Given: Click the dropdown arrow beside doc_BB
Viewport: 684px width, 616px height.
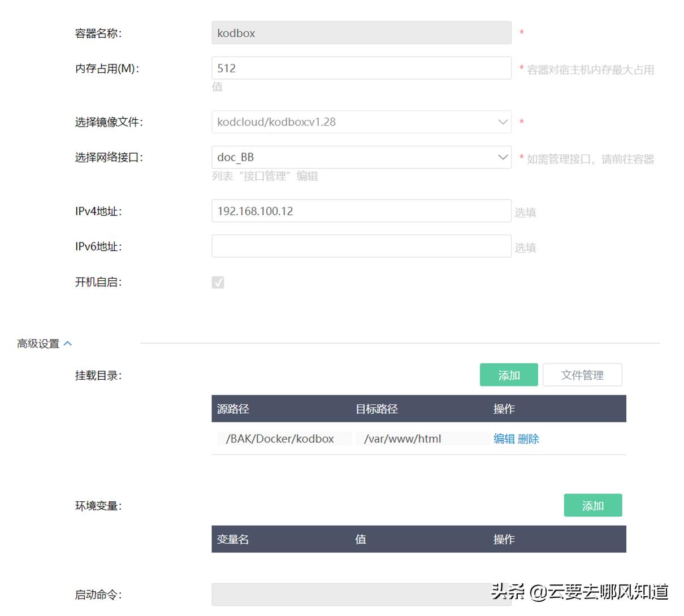Looking at the screenshot, I should [503, 157].
